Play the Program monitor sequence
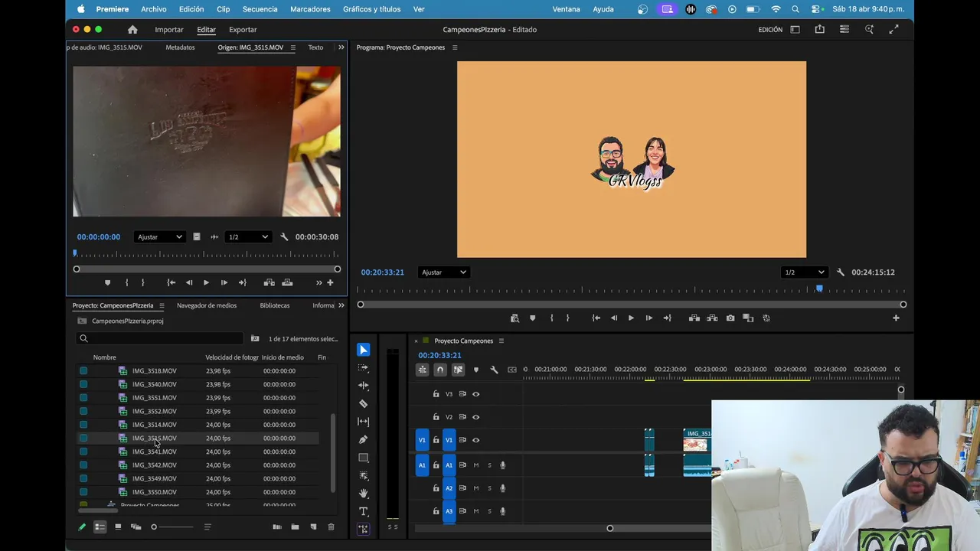This screenshot has width=980, height=551. pos(631,318)
